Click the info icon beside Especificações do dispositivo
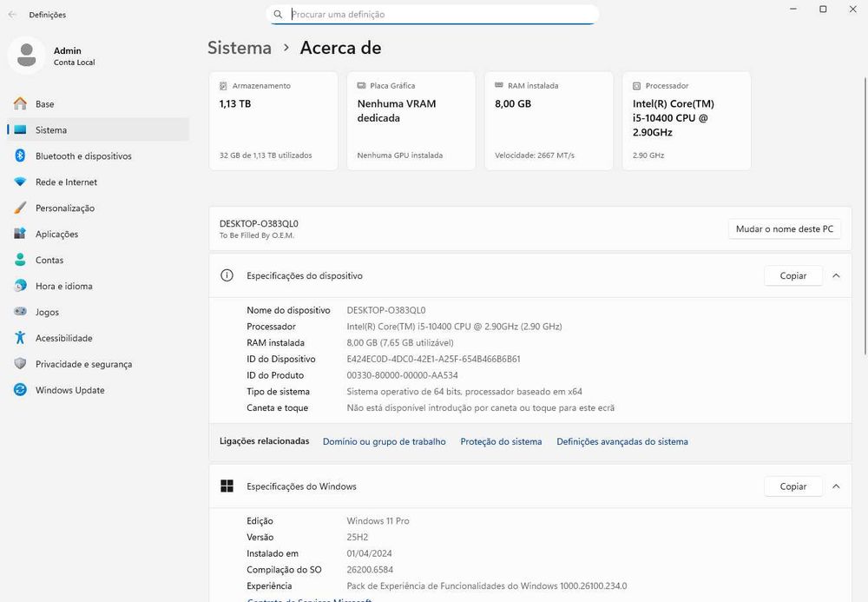 (227, 275)
